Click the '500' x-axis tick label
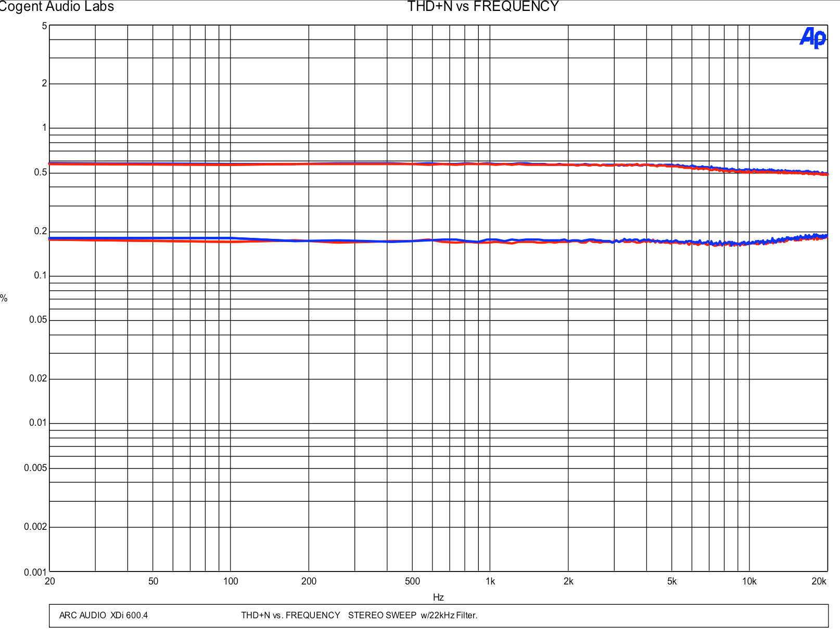Image resolution: width=840 pixels, height=636 pixels. point(412,581)
